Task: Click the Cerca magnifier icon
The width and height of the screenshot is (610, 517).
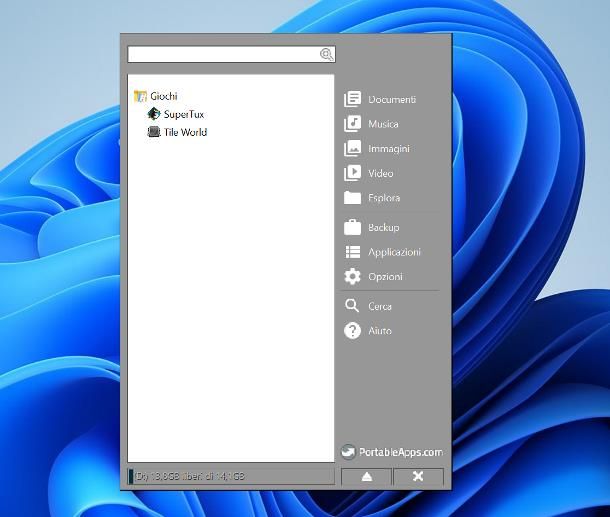Action: [352, 306]
